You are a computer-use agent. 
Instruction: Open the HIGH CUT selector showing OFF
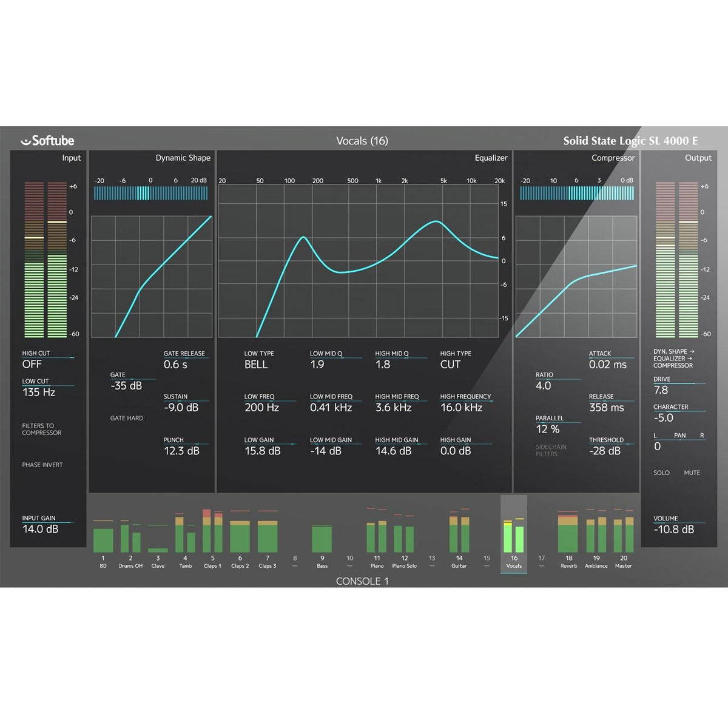33,364
